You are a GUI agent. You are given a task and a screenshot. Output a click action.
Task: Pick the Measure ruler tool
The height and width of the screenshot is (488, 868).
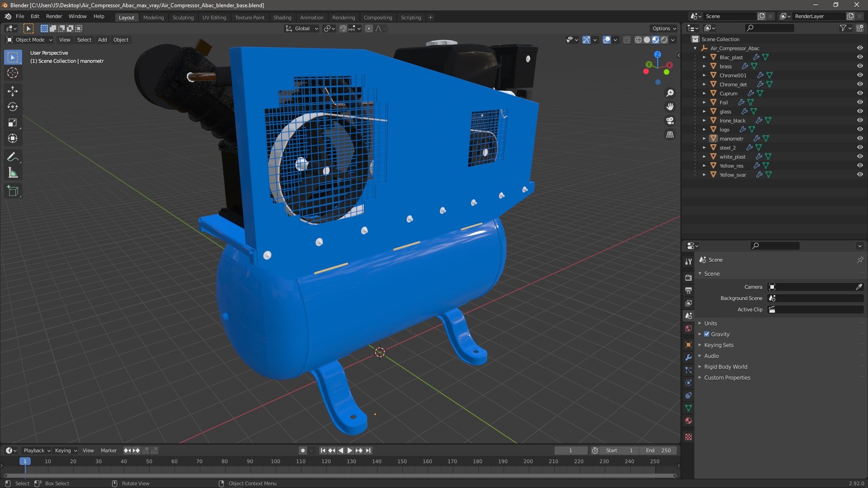13,173
